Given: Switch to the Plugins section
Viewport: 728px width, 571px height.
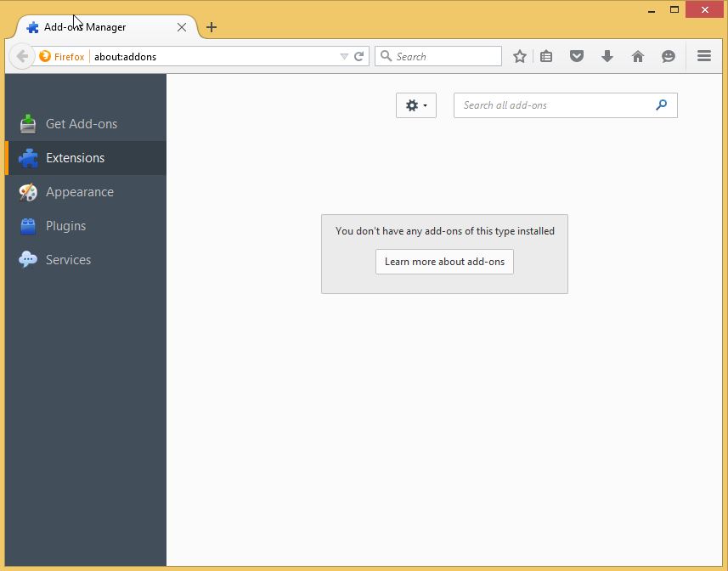Looking at the screenshot, I should (65, 225).
